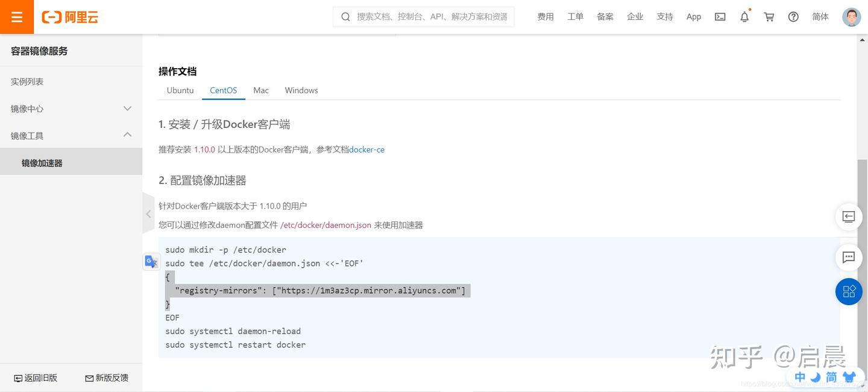Open the Alibaba Cloud shell terminal icon

720,16
